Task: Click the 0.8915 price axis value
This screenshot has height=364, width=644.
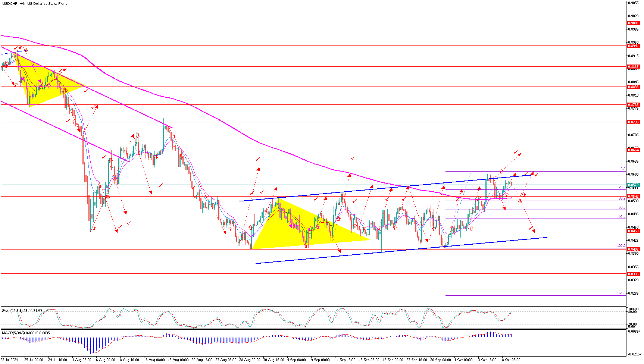Action: point(633,56)
